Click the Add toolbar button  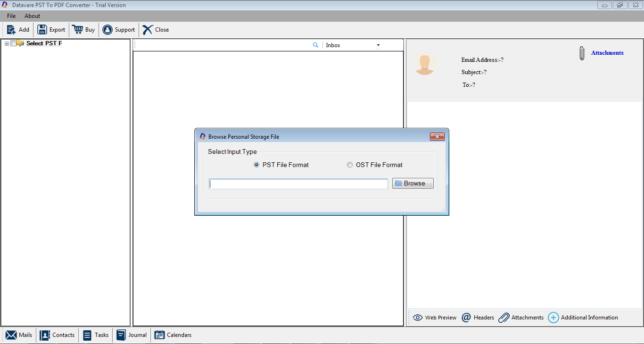click(18, 30)
